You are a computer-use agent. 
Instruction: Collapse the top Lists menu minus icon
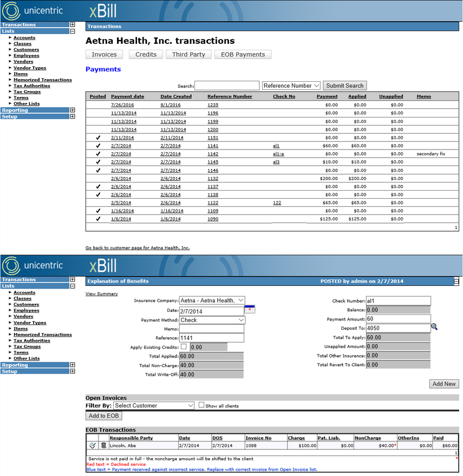click(73, 31)
